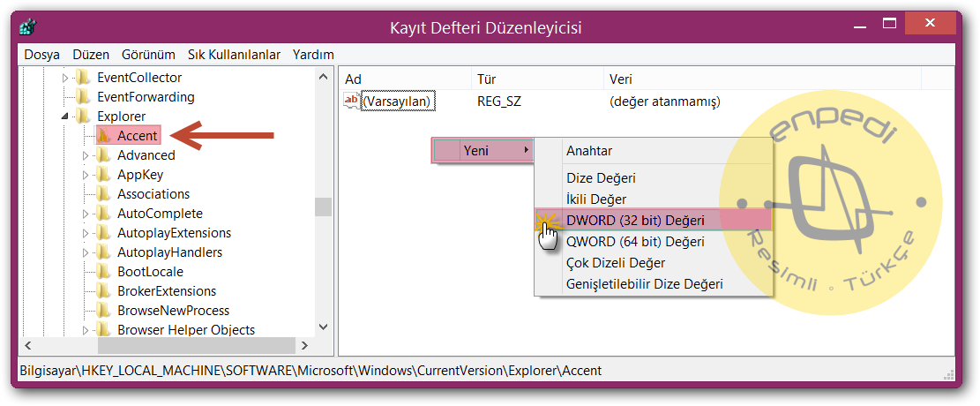Click the tree scroll up arrow

[x=323, y=77]
